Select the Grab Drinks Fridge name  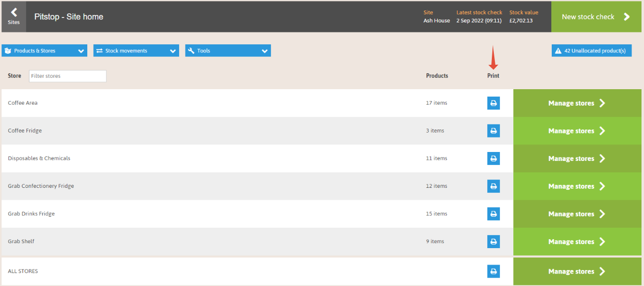31,214
